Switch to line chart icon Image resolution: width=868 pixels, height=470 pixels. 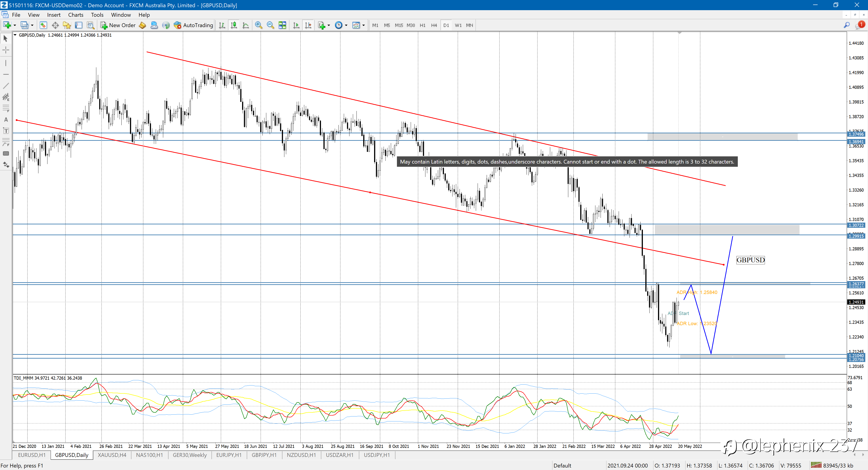pyautogui.click(x=246, y=25)
